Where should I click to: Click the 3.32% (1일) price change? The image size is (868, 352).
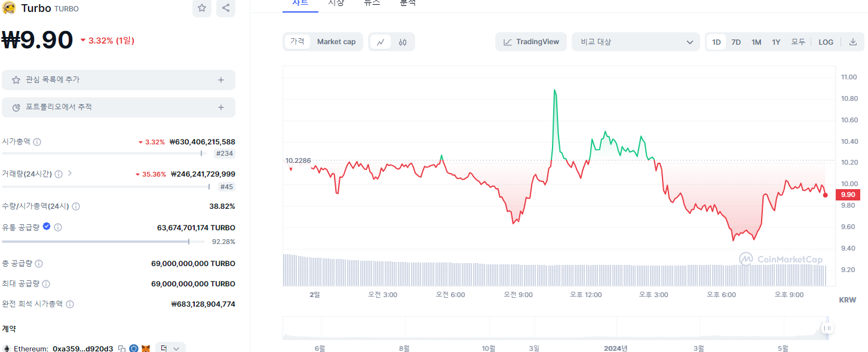click(x=108, y=41)
